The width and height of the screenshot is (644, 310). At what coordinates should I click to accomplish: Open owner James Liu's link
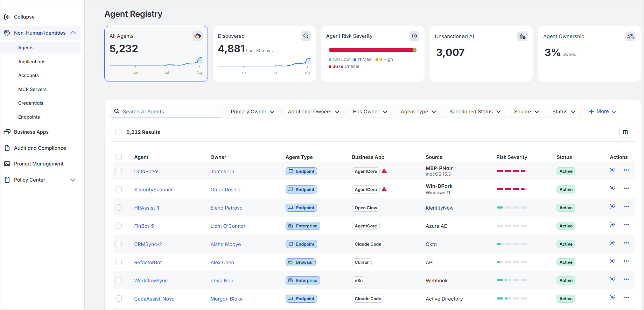(222, 171)
